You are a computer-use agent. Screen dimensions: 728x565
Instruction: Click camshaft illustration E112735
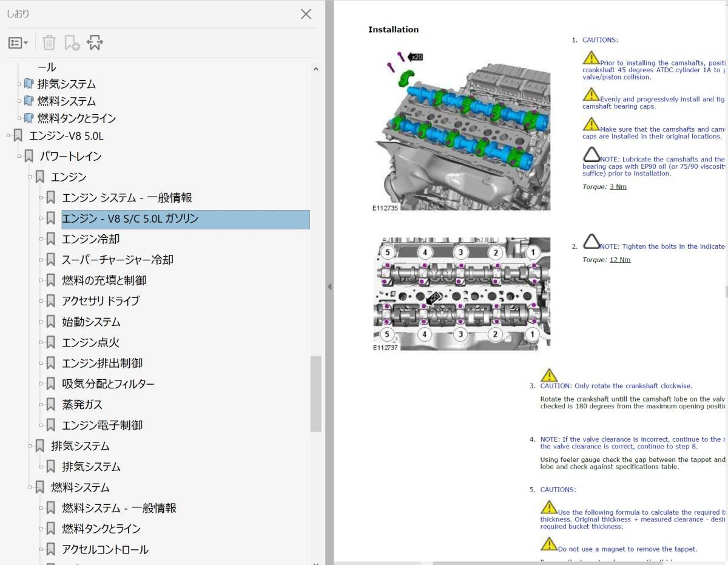[461, 130]
